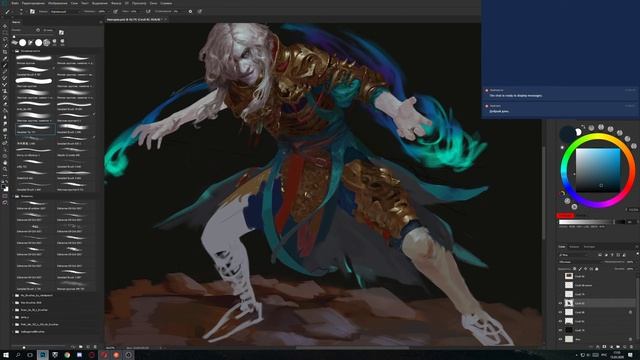The width and height of the screenshot is (640, 360).
Task: Select the topmost layer thumbnail in layers panel
Action: click(569, 276)
